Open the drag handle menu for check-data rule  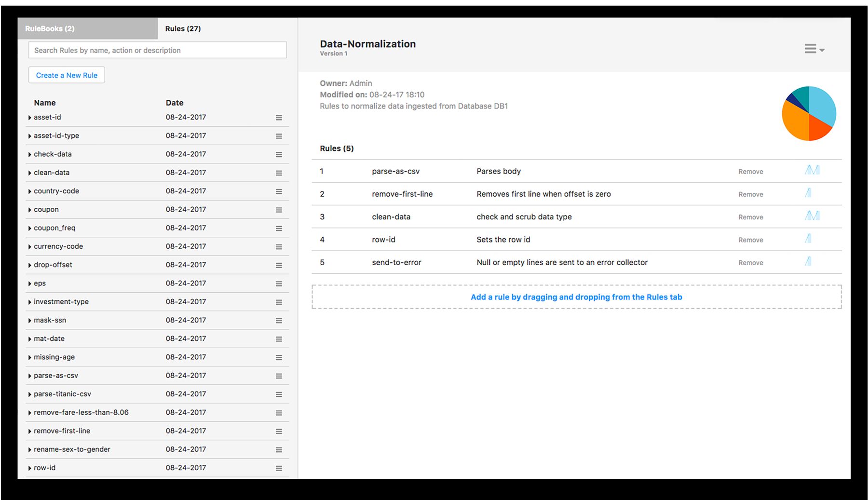click(x=279, y=155)
